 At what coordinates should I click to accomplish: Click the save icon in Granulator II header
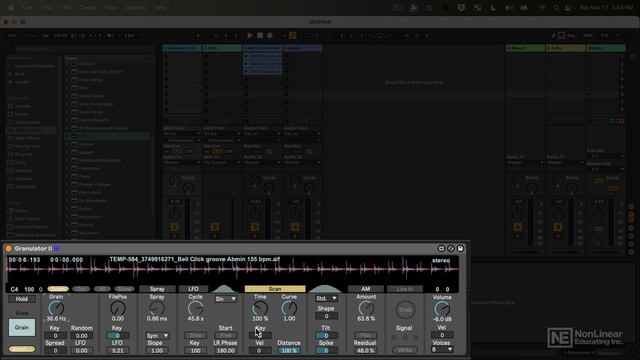coord(460,249)
